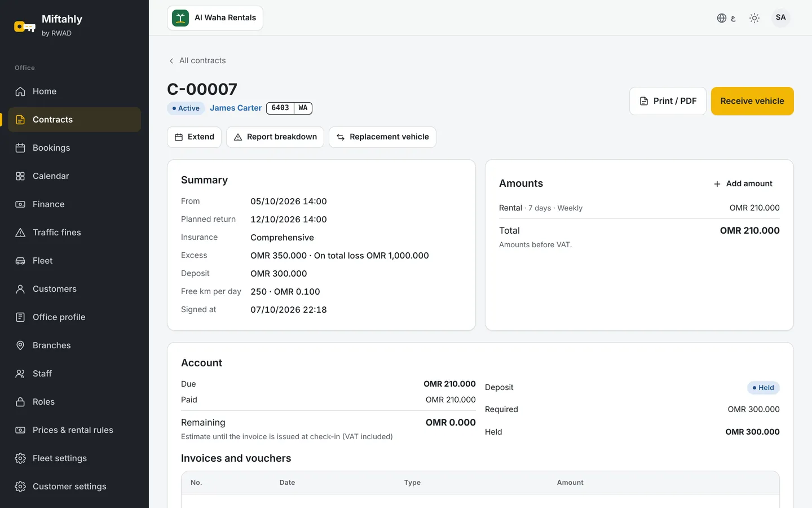Image resolution: width=812 pixels, height=508 pixels.
Task: Click the Home house icon in sidebar
Action: (x=20, y=91)
